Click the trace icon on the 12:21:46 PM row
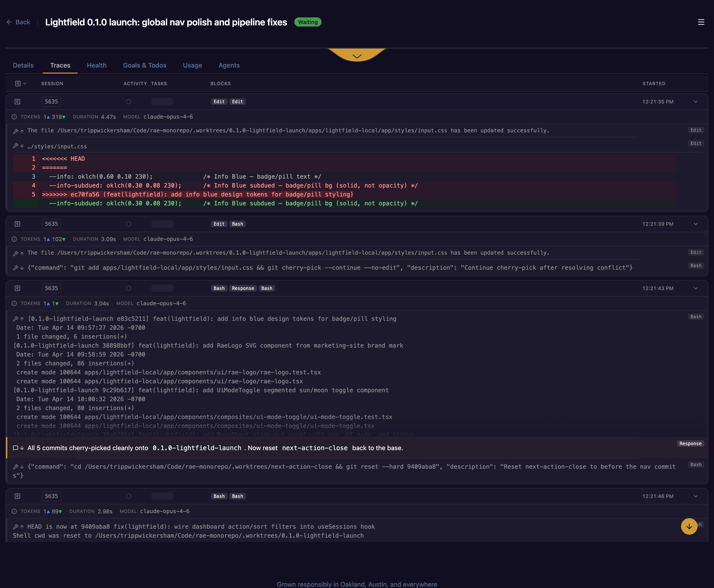The image size is (714, 588). click(x=18, y=496)
